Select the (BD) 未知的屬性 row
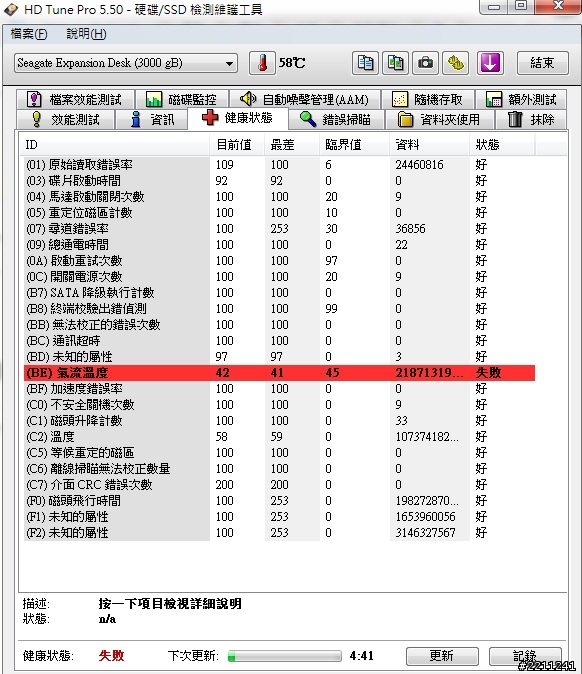 coord(279,356)
